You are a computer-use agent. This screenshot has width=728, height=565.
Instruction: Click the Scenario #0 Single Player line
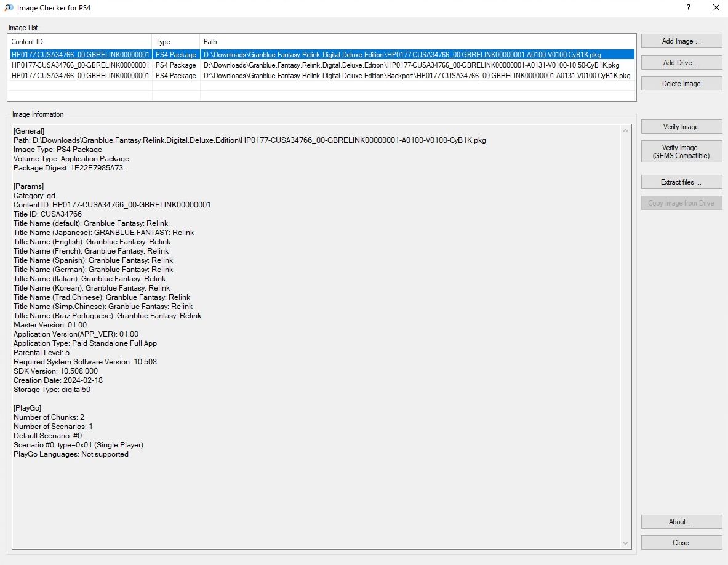(x=79, y=445)
